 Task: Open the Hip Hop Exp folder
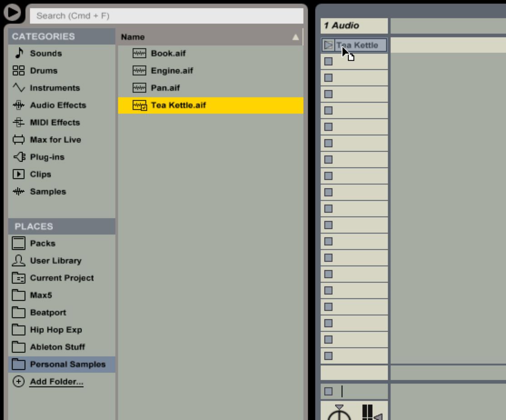coord(62,330)
